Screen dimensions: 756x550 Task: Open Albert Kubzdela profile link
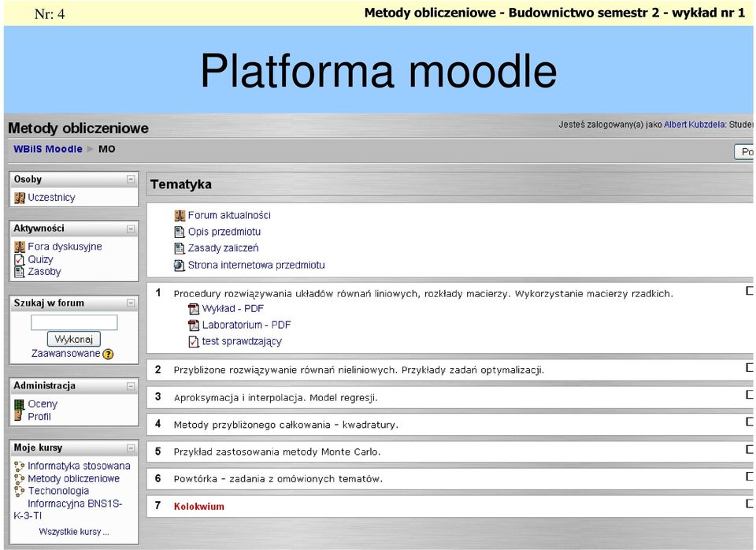coord(695,124)
